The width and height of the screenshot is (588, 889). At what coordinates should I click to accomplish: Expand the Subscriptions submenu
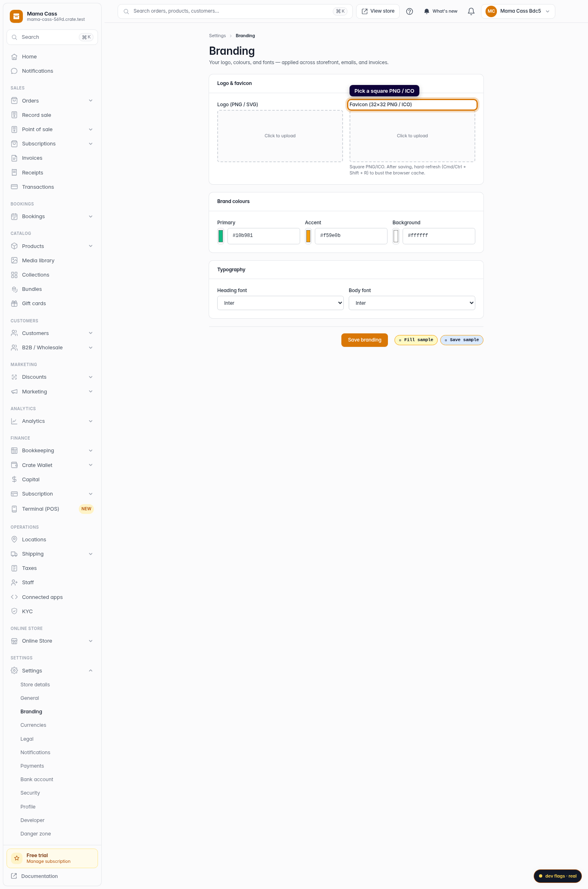point(91,144)
